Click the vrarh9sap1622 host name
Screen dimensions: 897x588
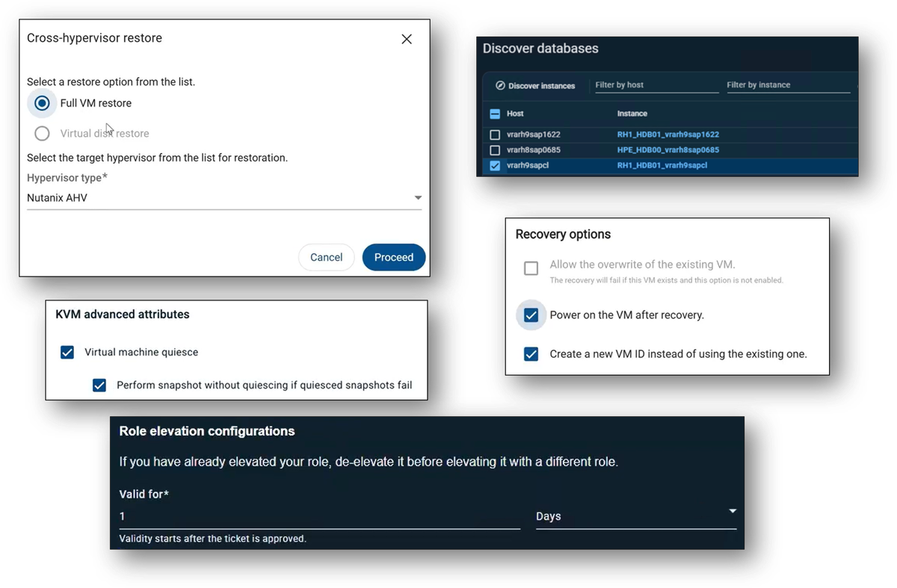click(x=533, y=134)
